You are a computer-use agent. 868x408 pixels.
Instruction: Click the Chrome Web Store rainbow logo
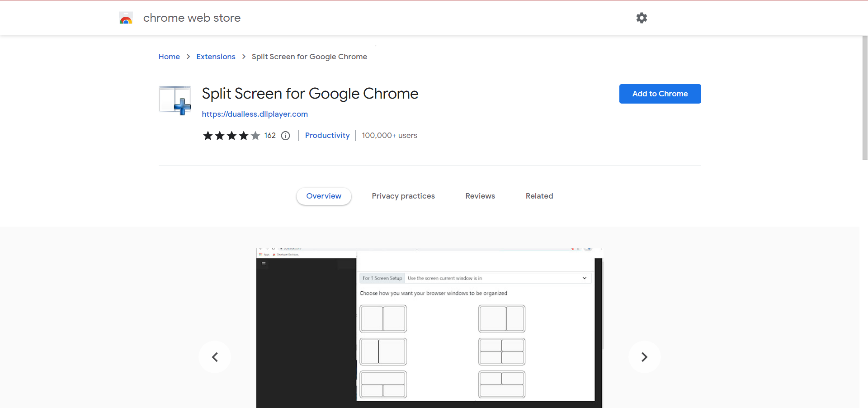click(126, 18)
